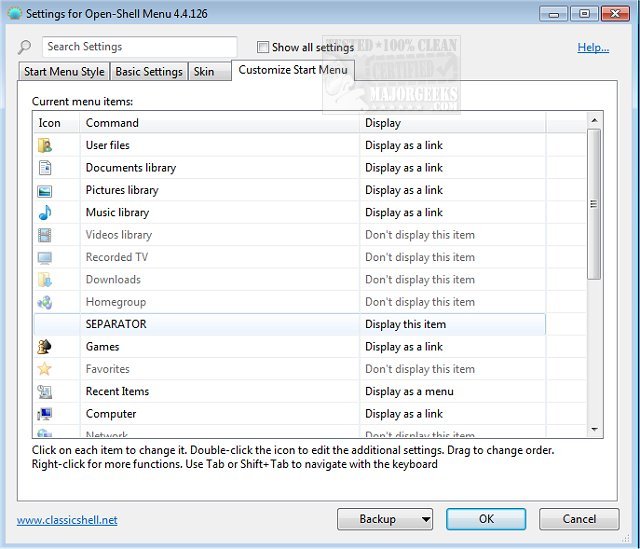Viewport: 640px width, 549px height.
Task: Click the Recent Items icon
Action: pyautogui.click(x=44, y=392)
